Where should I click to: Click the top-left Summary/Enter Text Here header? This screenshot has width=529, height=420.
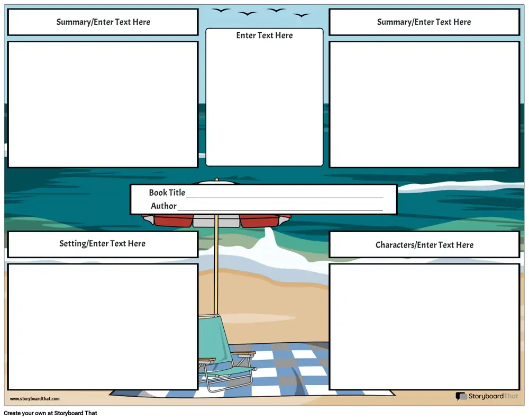[103, 22]
